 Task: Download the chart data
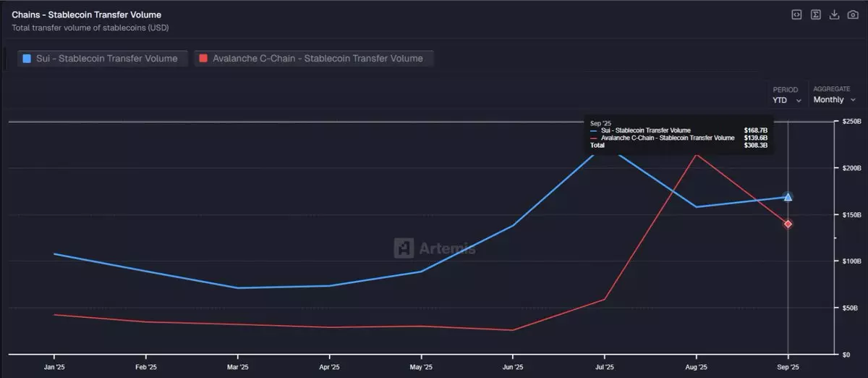[x=834, y=14]
